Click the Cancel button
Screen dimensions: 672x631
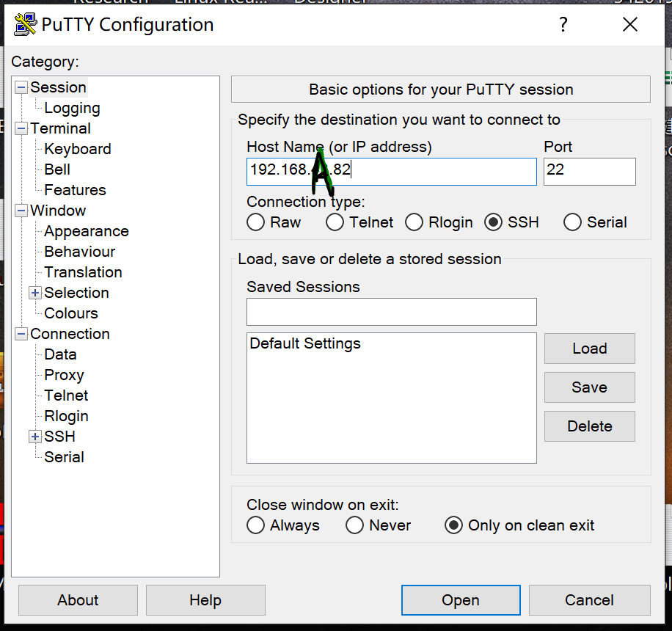coord(589,600)
